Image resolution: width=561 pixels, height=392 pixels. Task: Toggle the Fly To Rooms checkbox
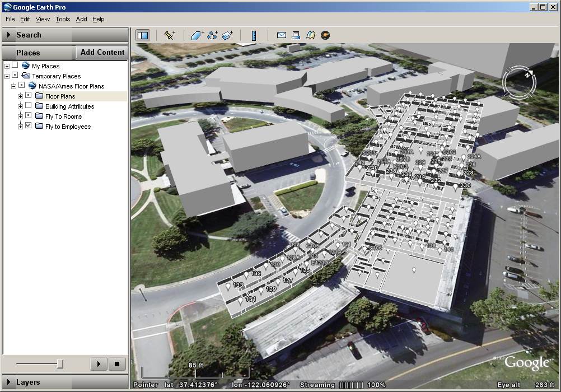(28, 115)
